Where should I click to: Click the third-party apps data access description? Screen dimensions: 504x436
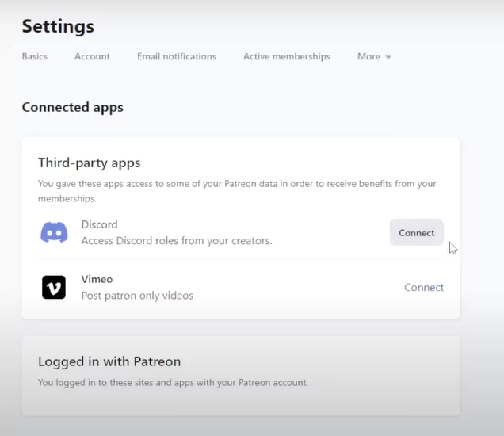(x=237, y=191)
